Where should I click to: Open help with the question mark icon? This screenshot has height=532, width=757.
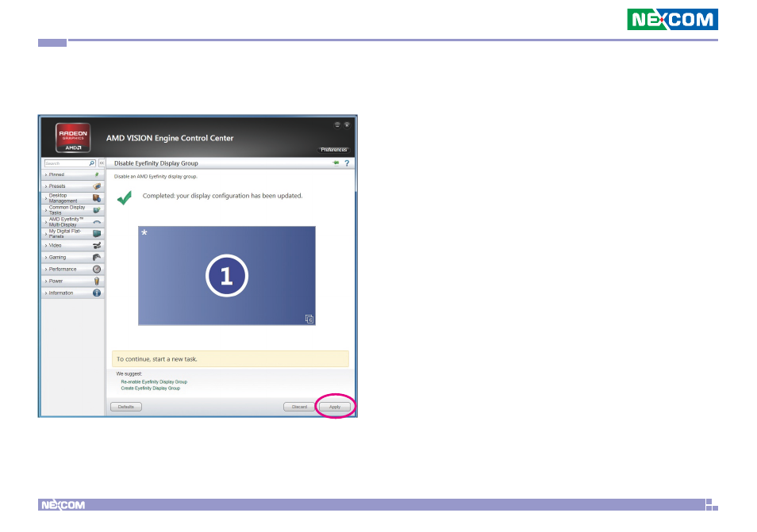pyautogui.click(x=347, y=163)
